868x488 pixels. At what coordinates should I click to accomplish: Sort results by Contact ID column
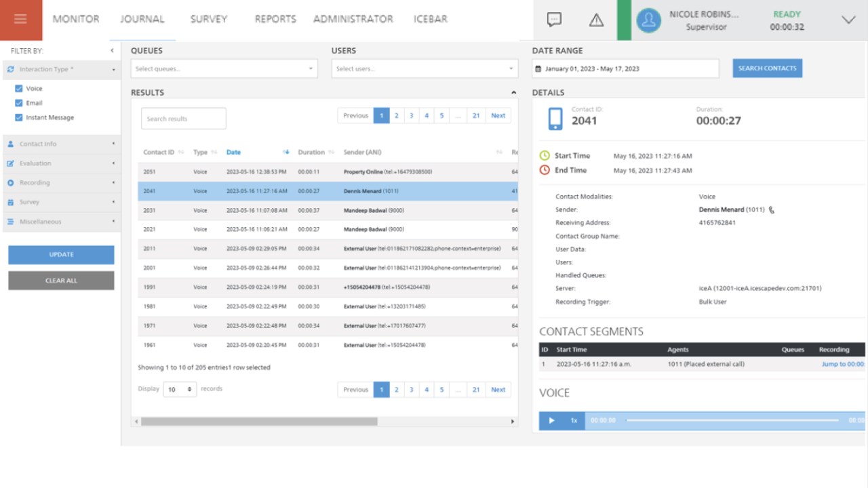(x=163, y=152)
